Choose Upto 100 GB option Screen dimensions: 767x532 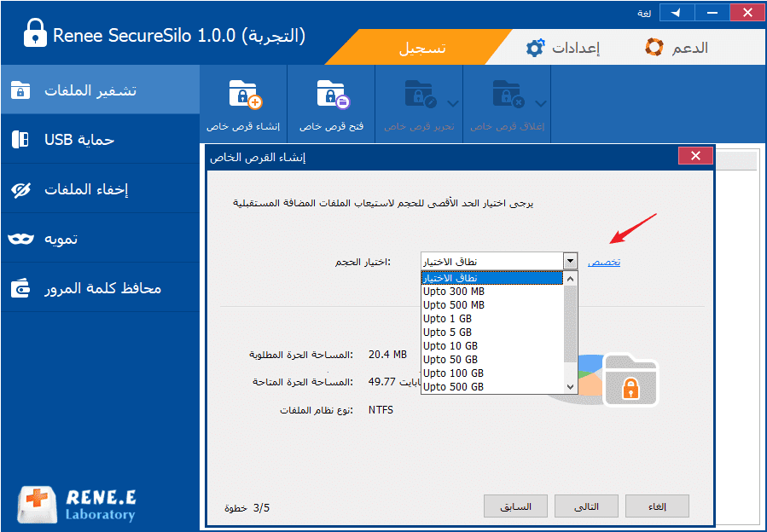[x=492, y=373]
